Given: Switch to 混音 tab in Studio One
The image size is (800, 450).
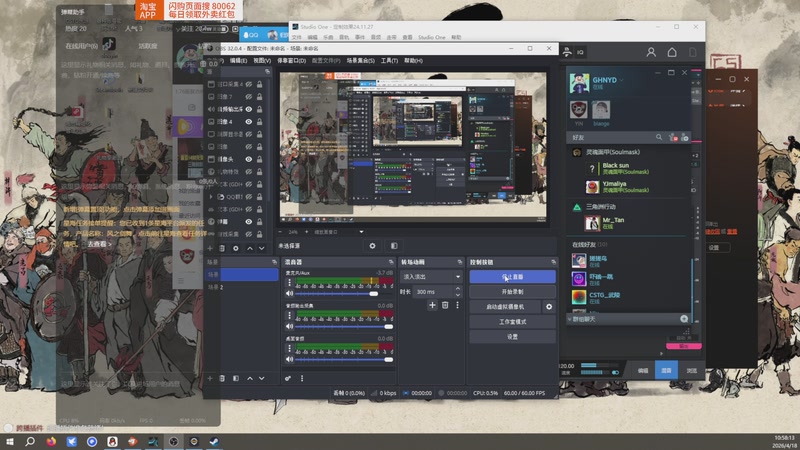Looking at the screenshot, I should click(666, 370).
